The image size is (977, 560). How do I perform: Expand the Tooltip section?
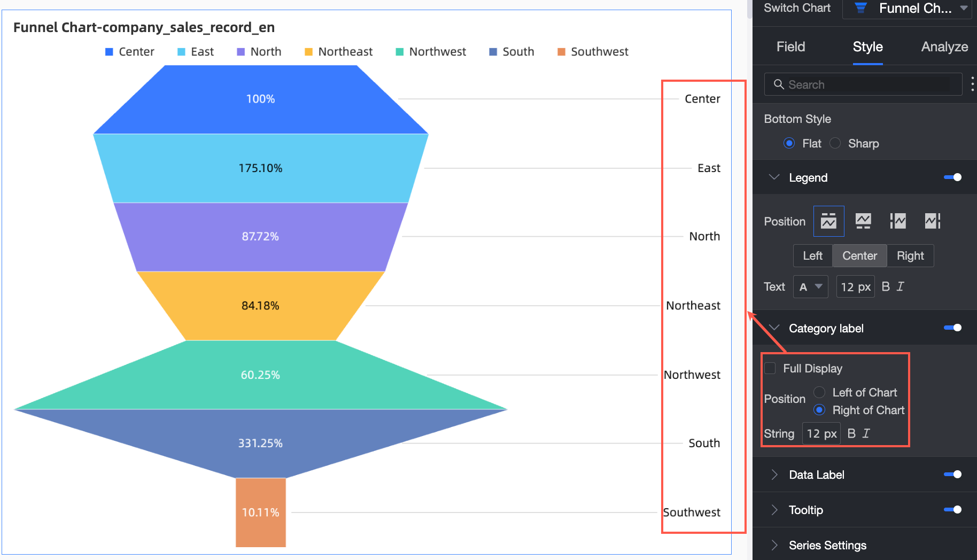774,510
